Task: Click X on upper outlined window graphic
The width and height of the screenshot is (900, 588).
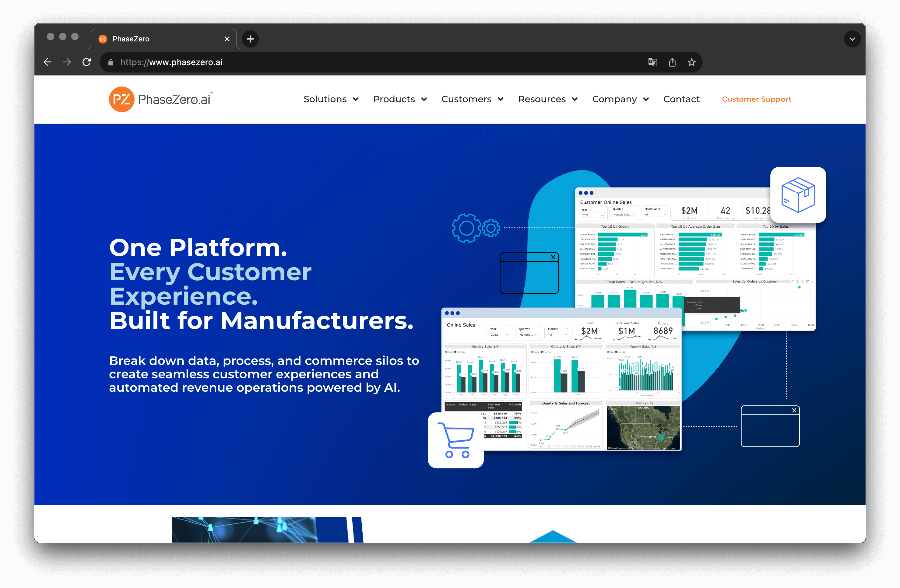Action: [x=553, y=257]
